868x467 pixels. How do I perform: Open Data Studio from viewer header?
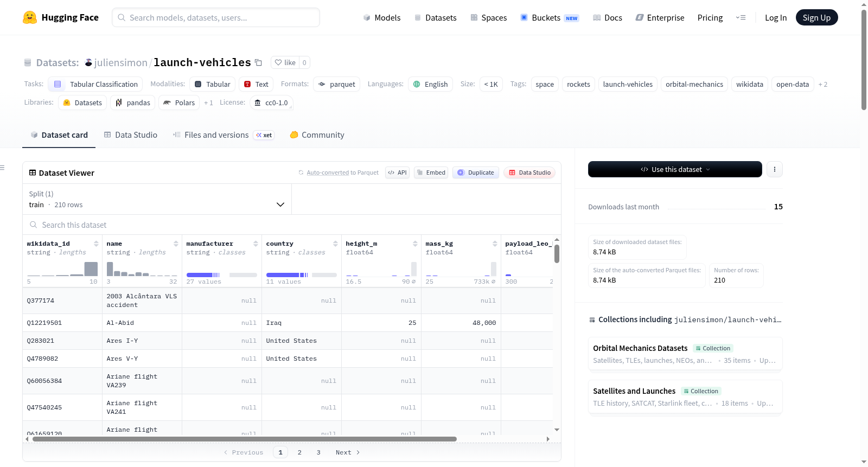coord(529,172)
